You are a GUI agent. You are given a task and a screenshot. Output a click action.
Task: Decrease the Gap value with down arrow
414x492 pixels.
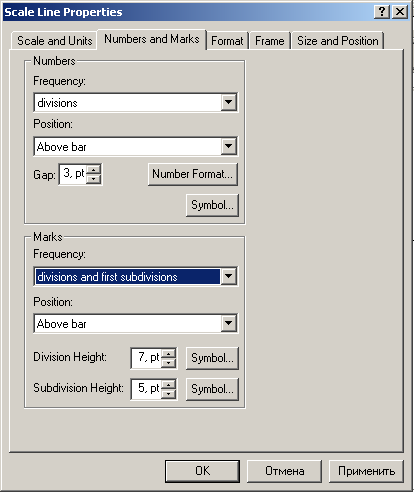[94, 179]
